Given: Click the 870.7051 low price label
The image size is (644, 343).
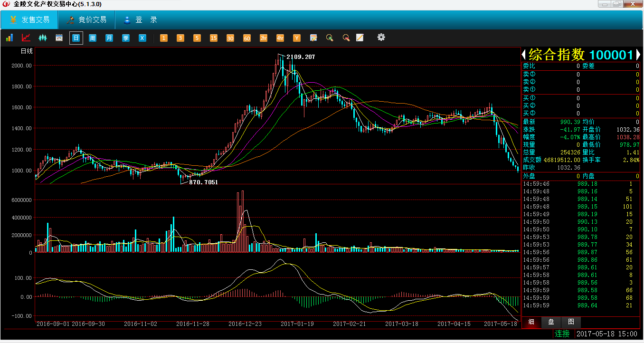Looking at the screenshot, I should pos(204,182).
